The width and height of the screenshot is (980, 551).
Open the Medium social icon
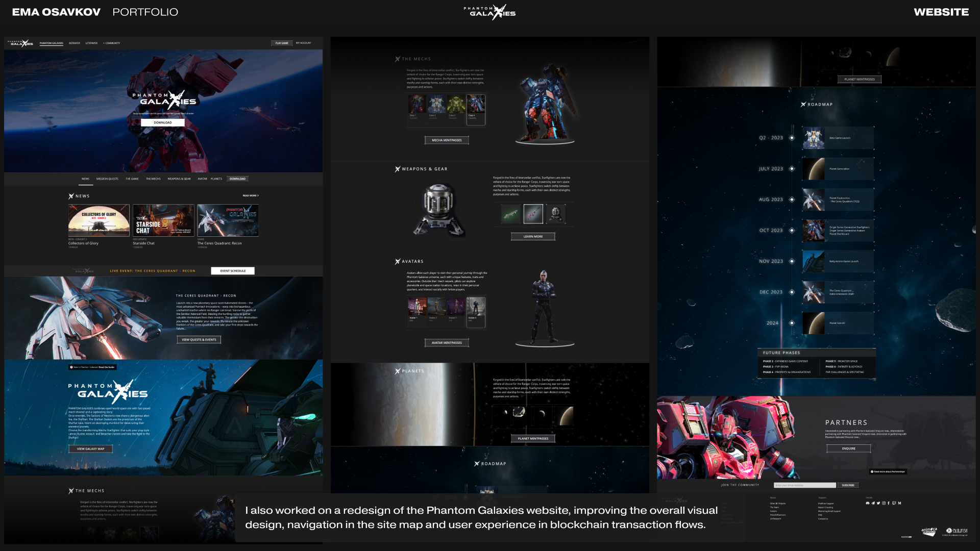coord(899,503)
